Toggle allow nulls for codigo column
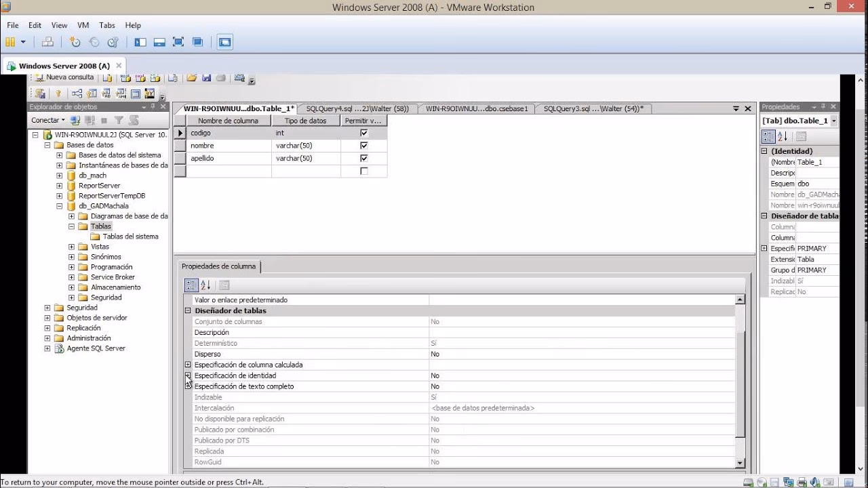Screen dimensions: 868x488 point(364,134)
